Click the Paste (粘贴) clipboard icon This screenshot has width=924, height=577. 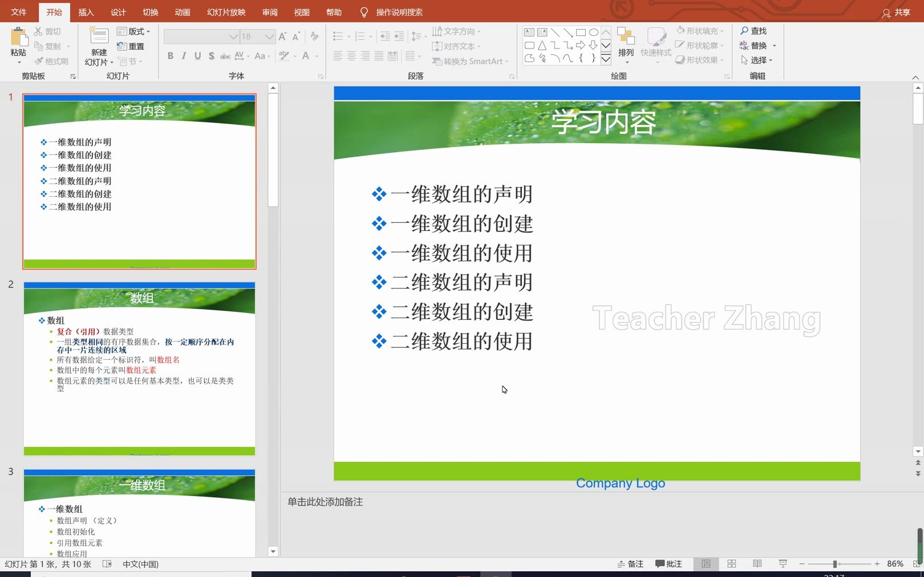[x=18, y=36]
